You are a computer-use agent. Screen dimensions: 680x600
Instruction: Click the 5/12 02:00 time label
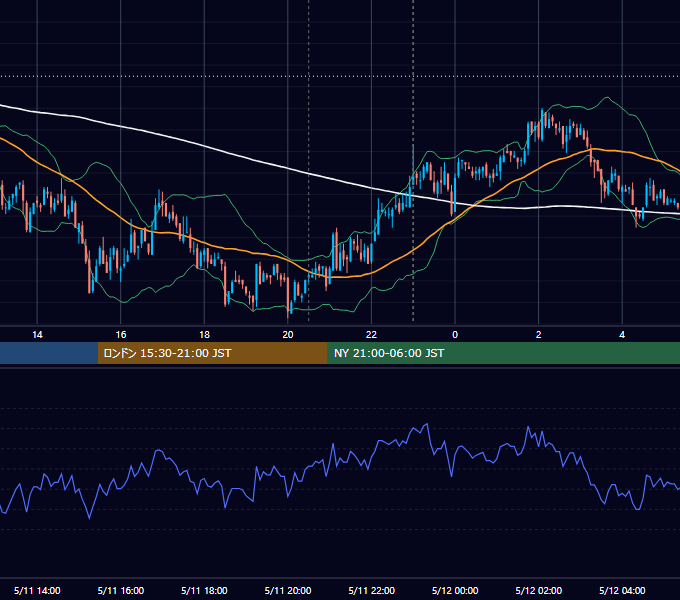click(539, 590)
